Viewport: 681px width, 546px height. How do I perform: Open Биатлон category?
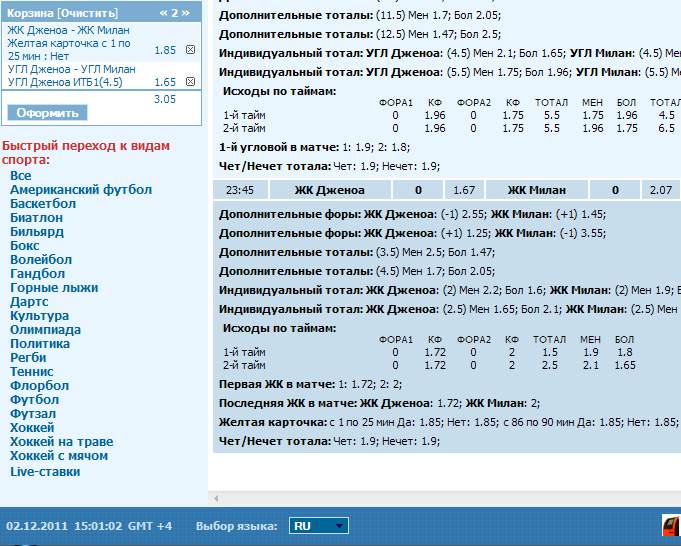[x=36, y=218]
